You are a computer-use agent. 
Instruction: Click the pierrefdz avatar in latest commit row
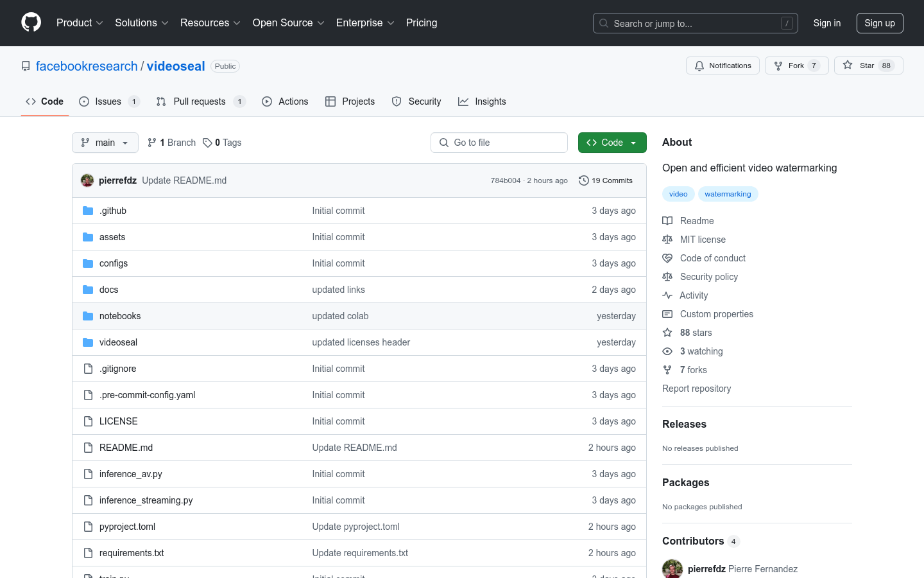point(87,180)
